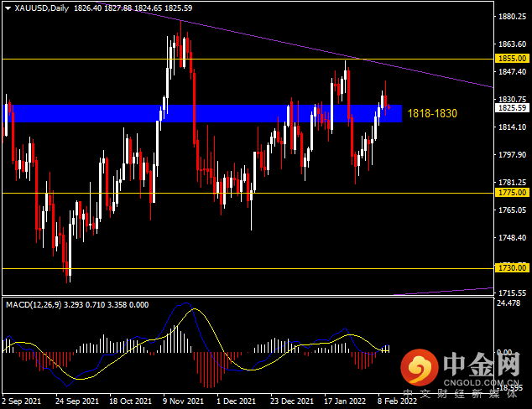Viewport: 532px width, 409px height.
Task: Click the 1781.25 price scale value
Action: click(513, 183)
